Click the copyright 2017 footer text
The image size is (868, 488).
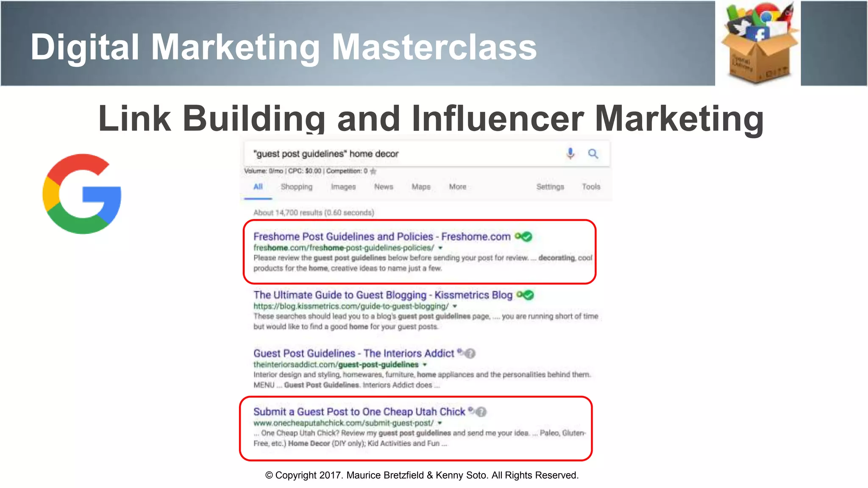tap(422, 475)
